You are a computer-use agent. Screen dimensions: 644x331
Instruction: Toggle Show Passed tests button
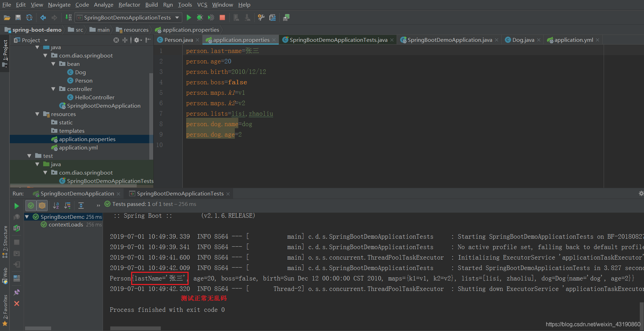[31, 206]
